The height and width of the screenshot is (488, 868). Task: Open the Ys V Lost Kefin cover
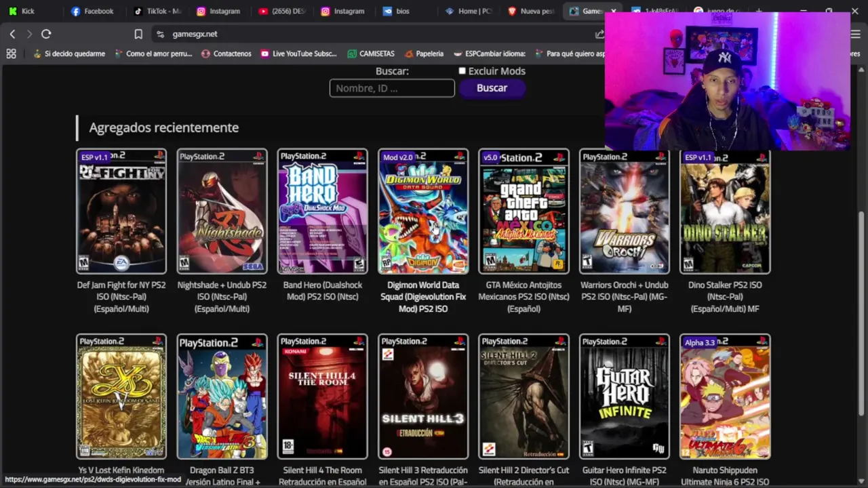[121, 396]
